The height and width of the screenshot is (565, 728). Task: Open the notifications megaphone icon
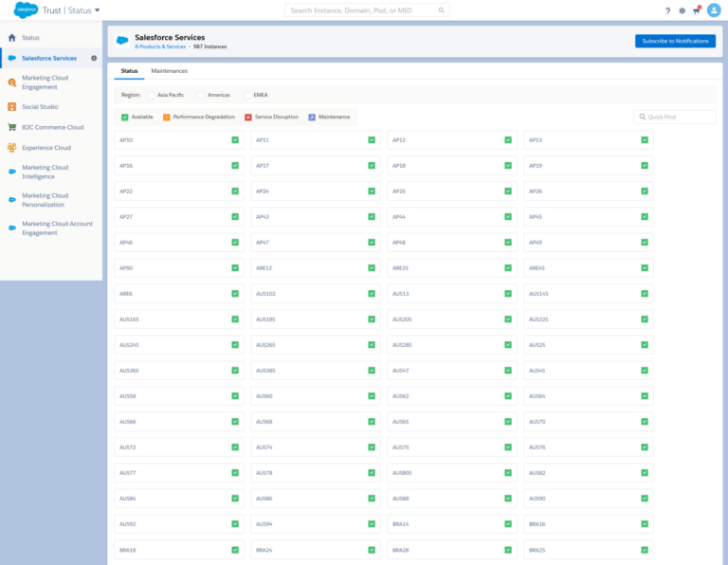point(697,10)
